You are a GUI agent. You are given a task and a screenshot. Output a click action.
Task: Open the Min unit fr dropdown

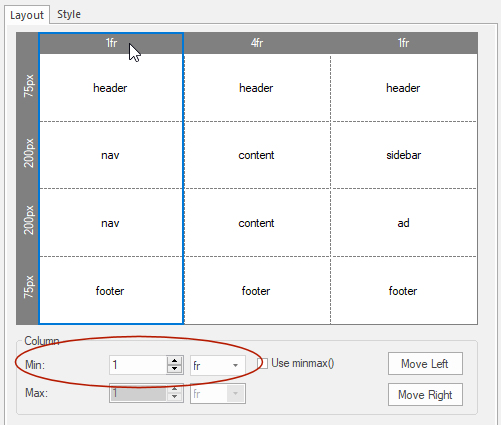[x=218, y=365]
